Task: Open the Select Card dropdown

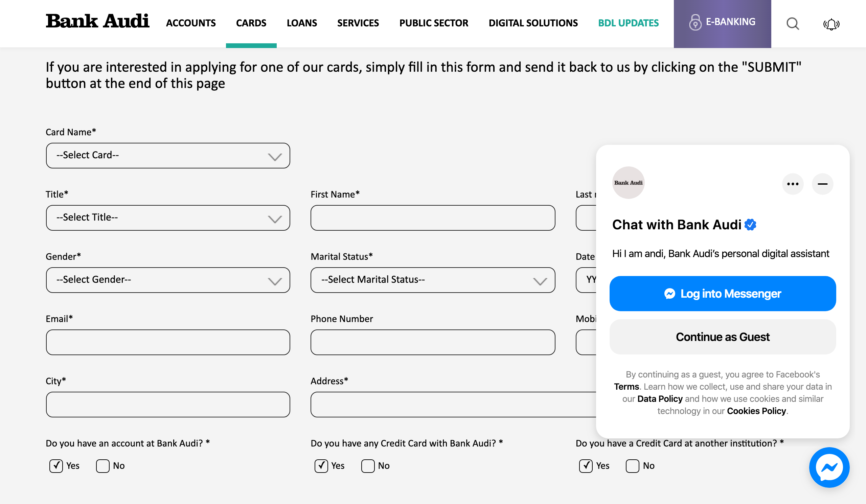Action: coord(168,156)
